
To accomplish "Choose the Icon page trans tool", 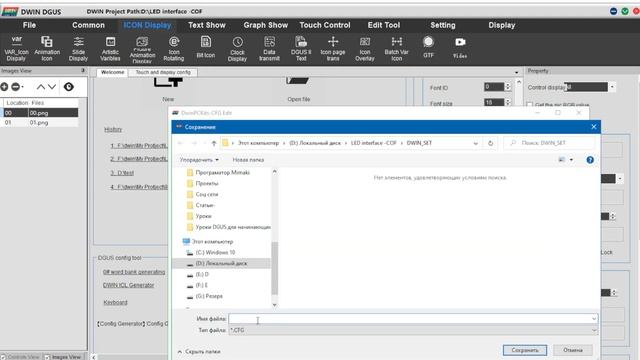I will tap(333, 48).
